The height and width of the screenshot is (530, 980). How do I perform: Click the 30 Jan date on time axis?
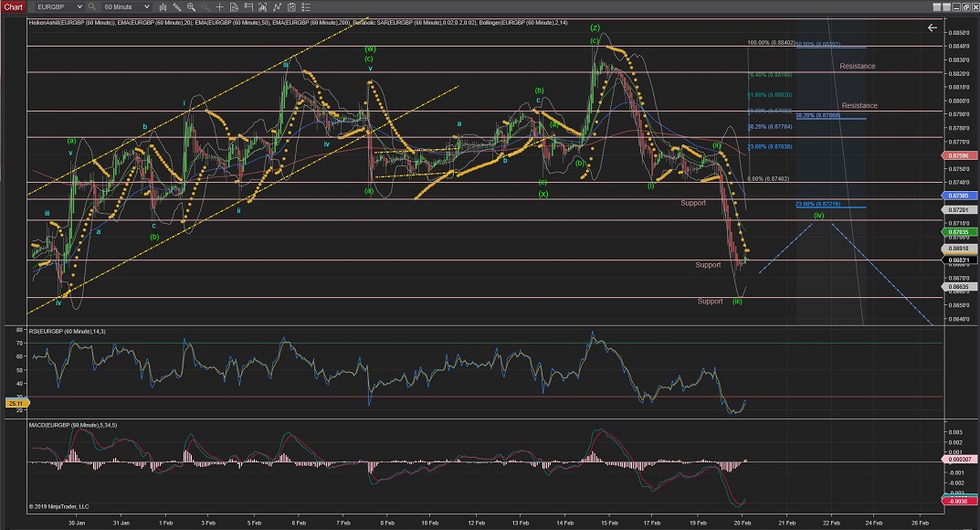77,523
